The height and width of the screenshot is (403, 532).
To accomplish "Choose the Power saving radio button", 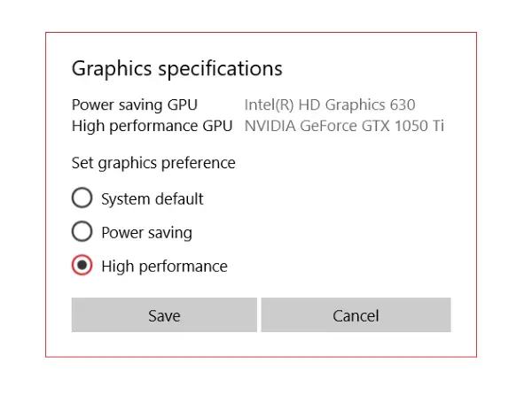I will coord(82,231).
